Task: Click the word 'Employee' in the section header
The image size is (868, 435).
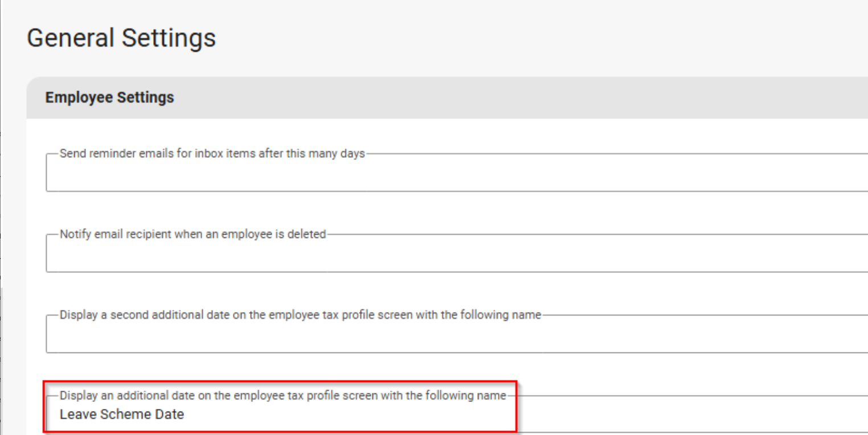Action: click(79, 97)
